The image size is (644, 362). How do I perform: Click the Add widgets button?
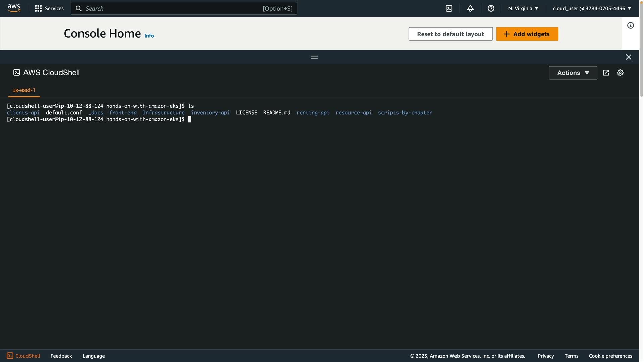pyautogui.click(x=527, y=34)
